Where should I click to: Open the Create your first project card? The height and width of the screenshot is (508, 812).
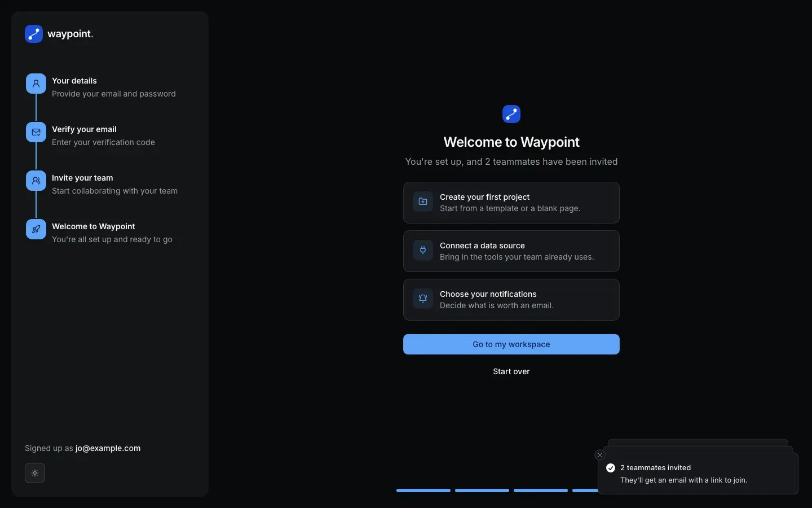pyautogui.click(x=511, y=203)
